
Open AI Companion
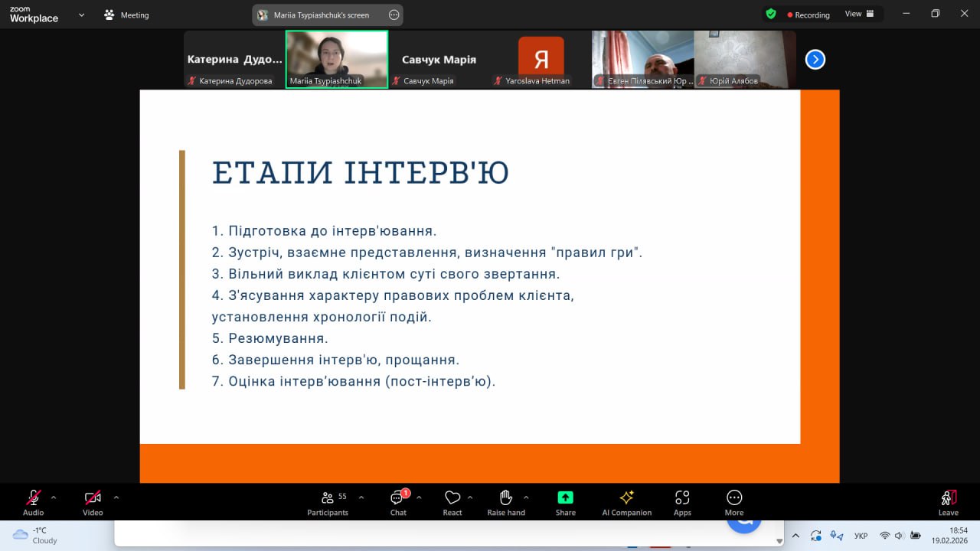[626, 502]
